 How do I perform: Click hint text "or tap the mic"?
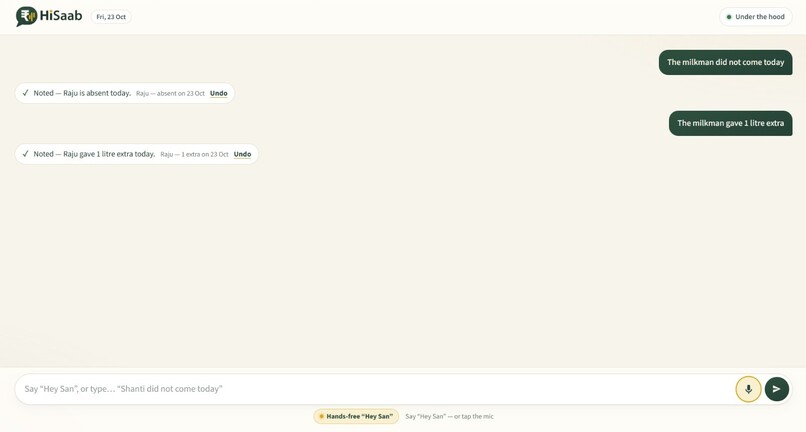(473, 416)
